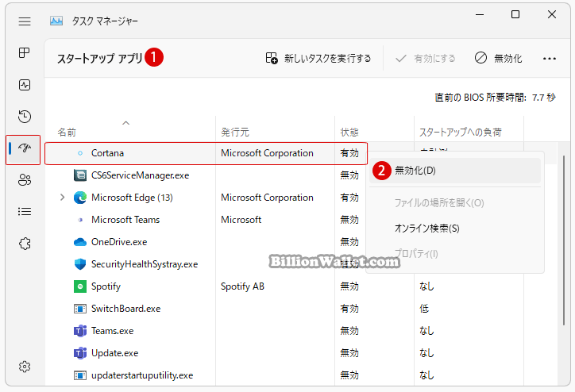Screen dimensions: 575x392
Task: Click the Teams.exe icon
Action: tap(80, 331)
